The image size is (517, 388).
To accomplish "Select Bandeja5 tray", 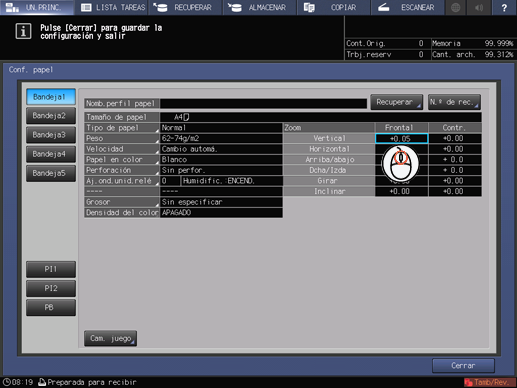I will [51, 173].
